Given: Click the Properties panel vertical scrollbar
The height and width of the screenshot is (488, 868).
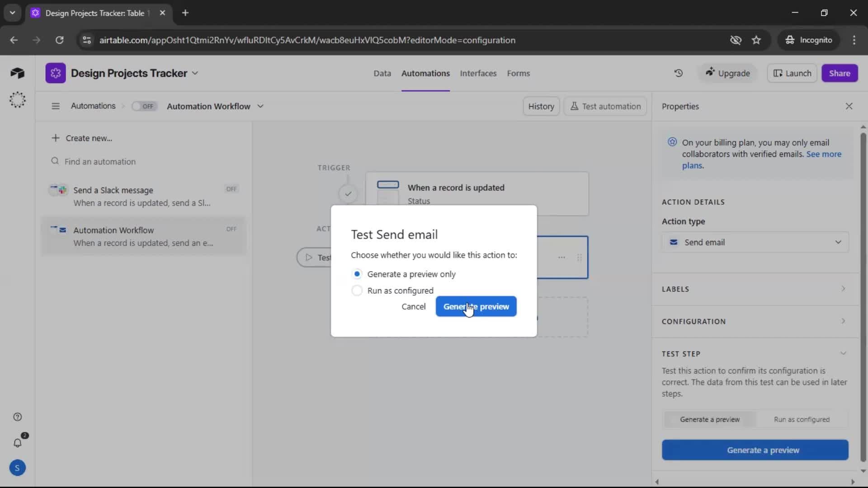Looking at the screenshot, I should point(863,296).
